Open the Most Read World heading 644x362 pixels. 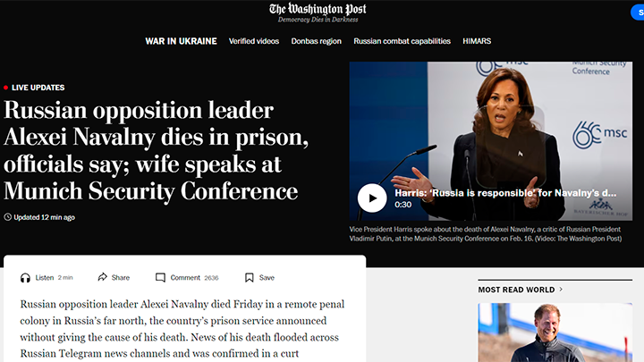click(x=516, y=290)
